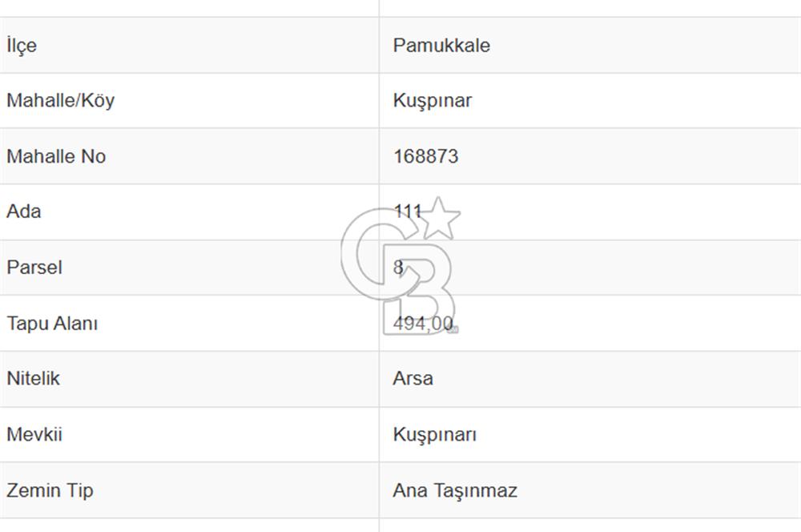Click the Kuşpınarı location value
This screenshot has height=532, width=801.
click(x=435, y=435)
